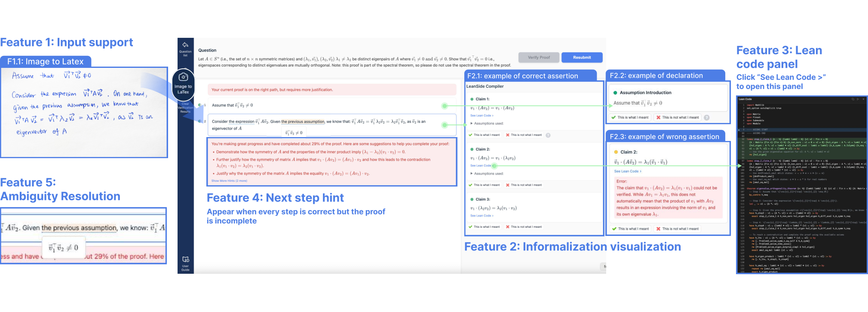
Task: Click the "Question" heading text
Action: tap(207, 50)
